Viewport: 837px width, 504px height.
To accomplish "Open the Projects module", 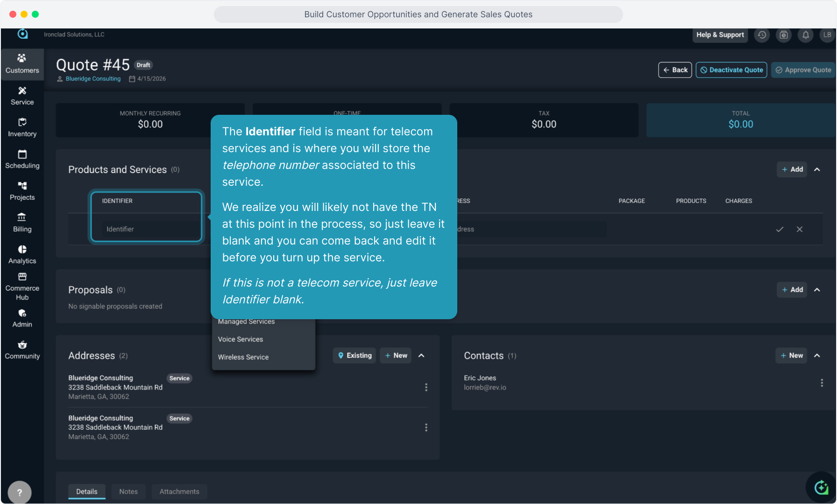I will tap(22, 191).
